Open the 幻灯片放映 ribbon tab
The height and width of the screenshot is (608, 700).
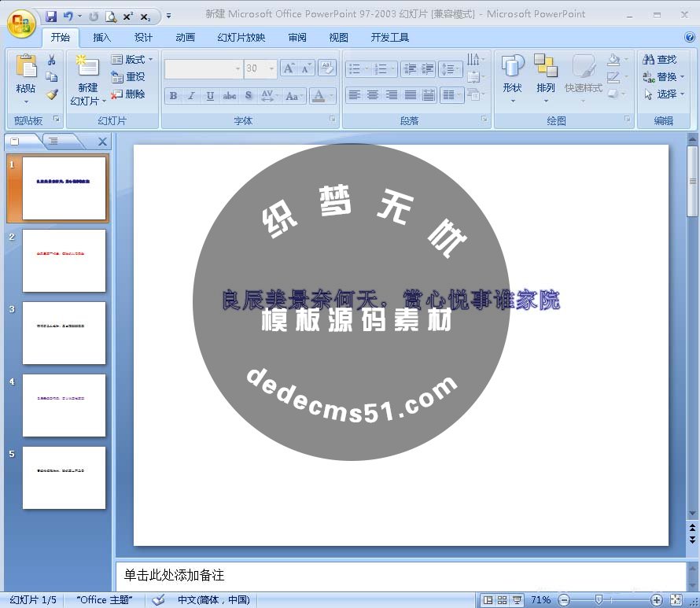point(239,37)
